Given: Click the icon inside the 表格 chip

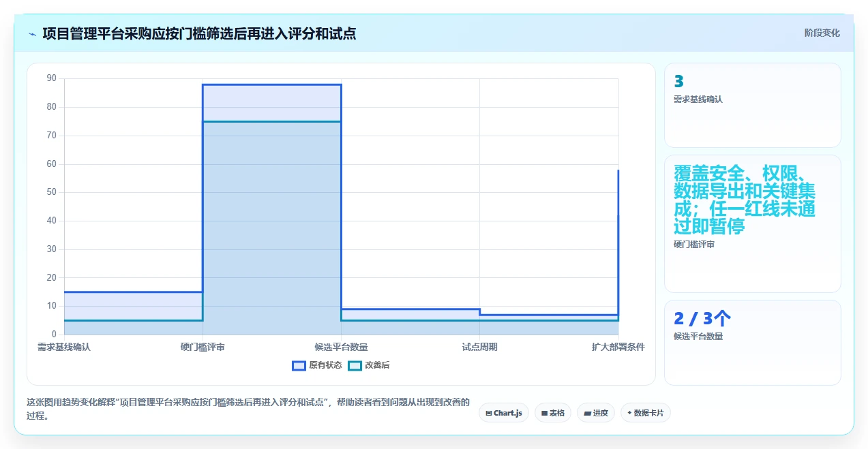Looking at the screenshot, I should [544, 413].
